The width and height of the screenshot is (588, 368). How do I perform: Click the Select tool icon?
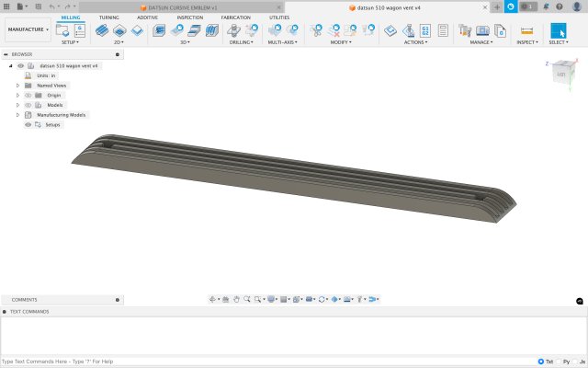pyautogui.click(x=559, y=30)
